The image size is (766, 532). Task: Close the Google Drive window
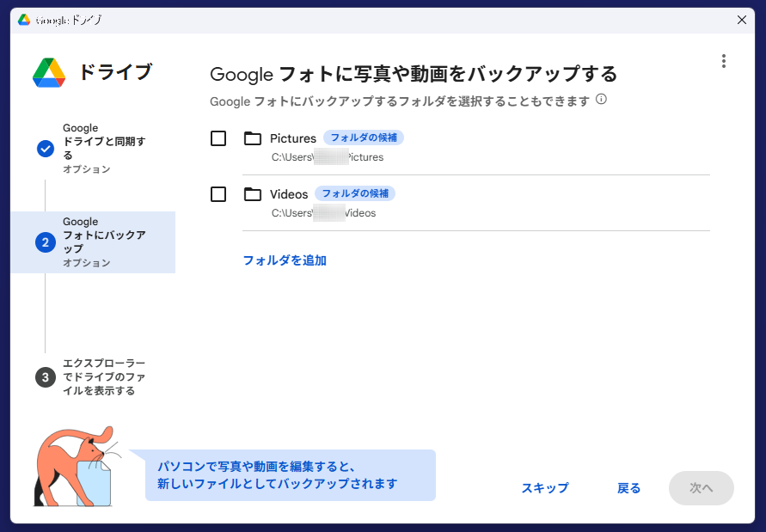742,20
